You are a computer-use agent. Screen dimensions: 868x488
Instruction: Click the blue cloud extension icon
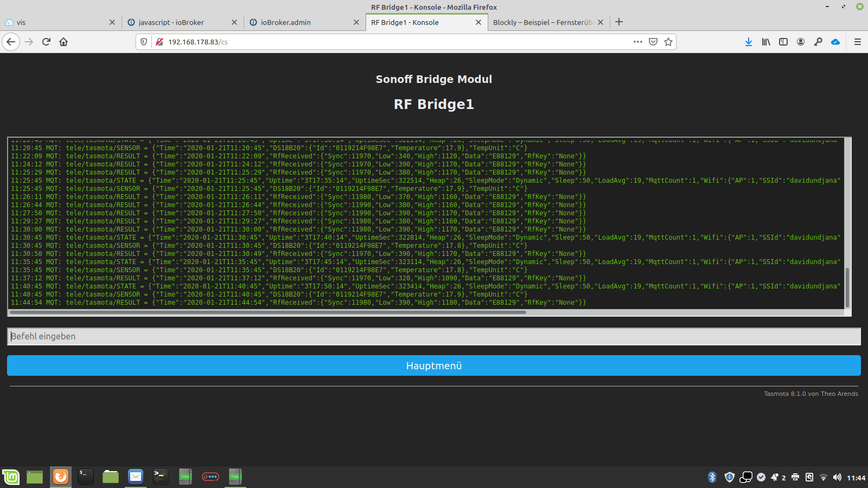click(x=835, y=42)
